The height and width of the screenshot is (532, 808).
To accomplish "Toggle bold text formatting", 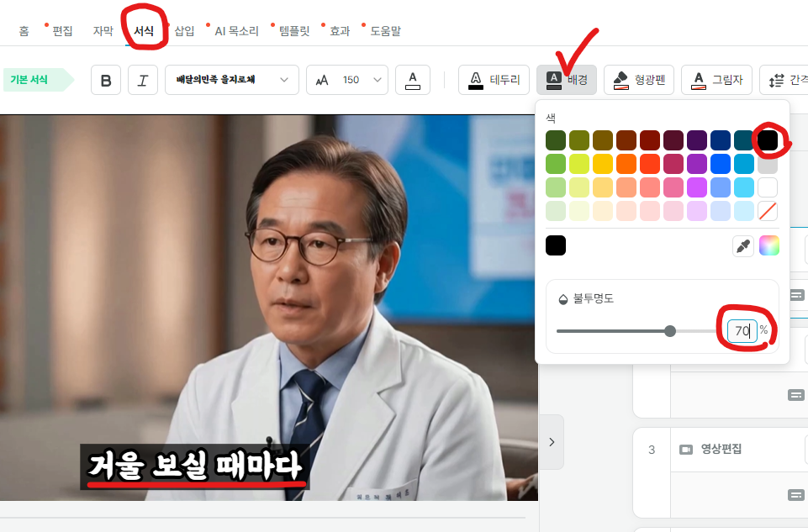I will point(105,80).
